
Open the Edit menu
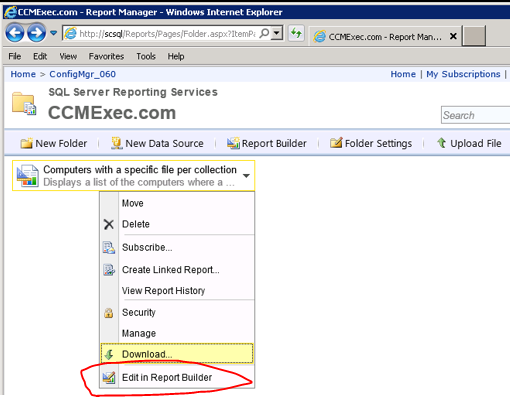(40, 56)
